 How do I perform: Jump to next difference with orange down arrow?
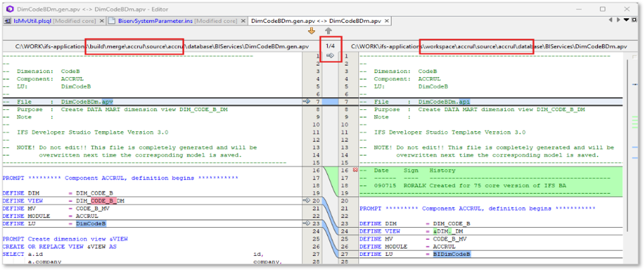coord(312,31)
